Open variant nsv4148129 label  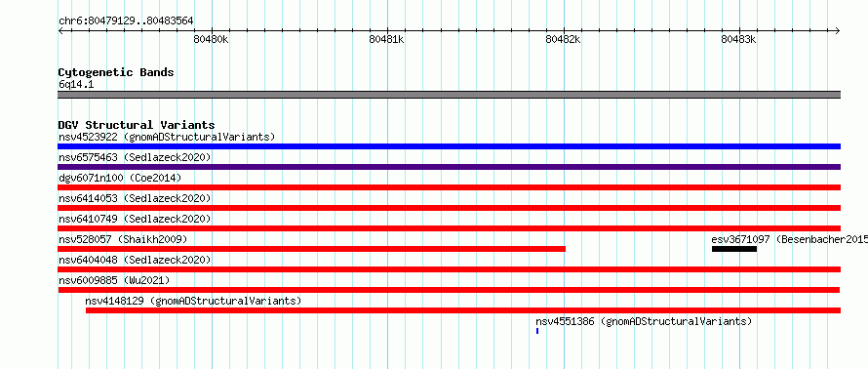coord(193,301)
